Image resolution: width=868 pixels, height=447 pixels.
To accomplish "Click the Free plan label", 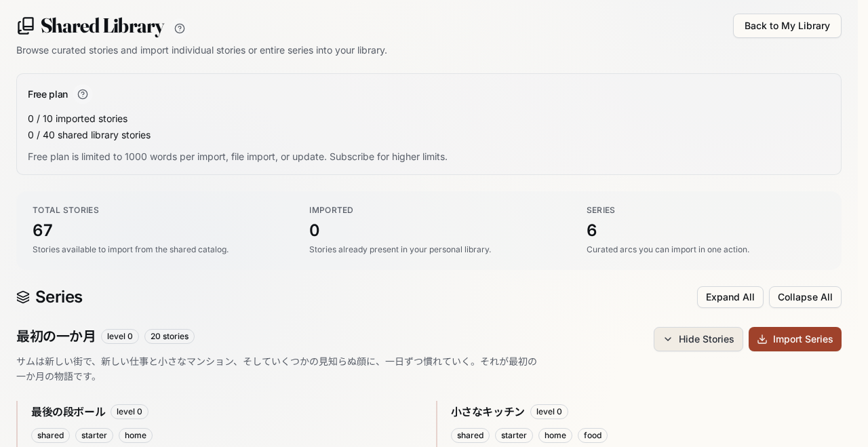I will (x=48, y=94).
